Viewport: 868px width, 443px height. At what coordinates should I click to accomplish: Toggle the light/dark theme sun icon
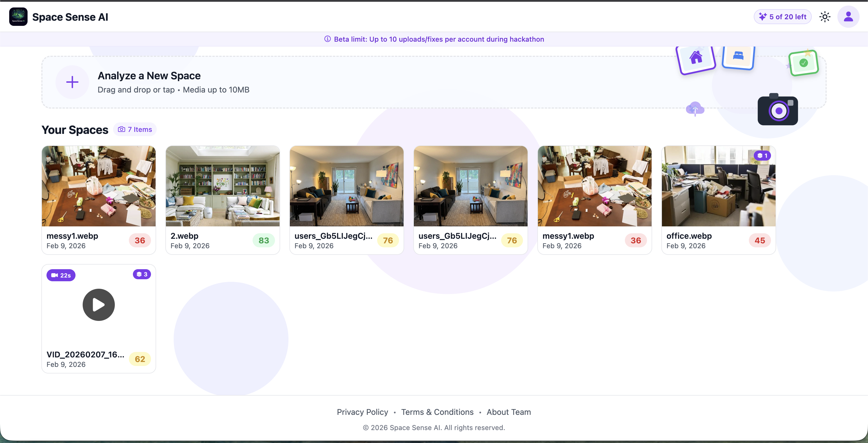coord(825,17)
